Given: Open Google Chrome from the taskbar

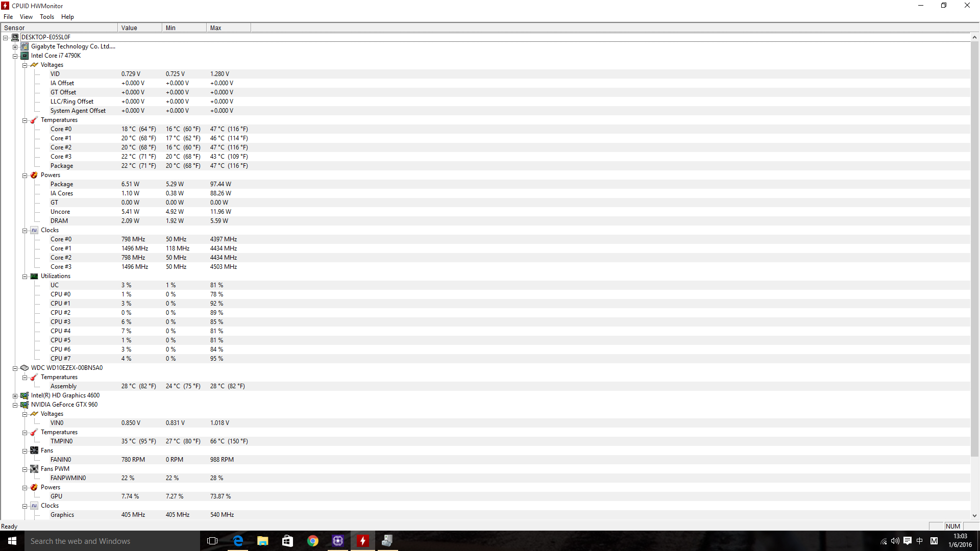Looking at the screenshot, I should pyautogui.click(x=313, y=541).
